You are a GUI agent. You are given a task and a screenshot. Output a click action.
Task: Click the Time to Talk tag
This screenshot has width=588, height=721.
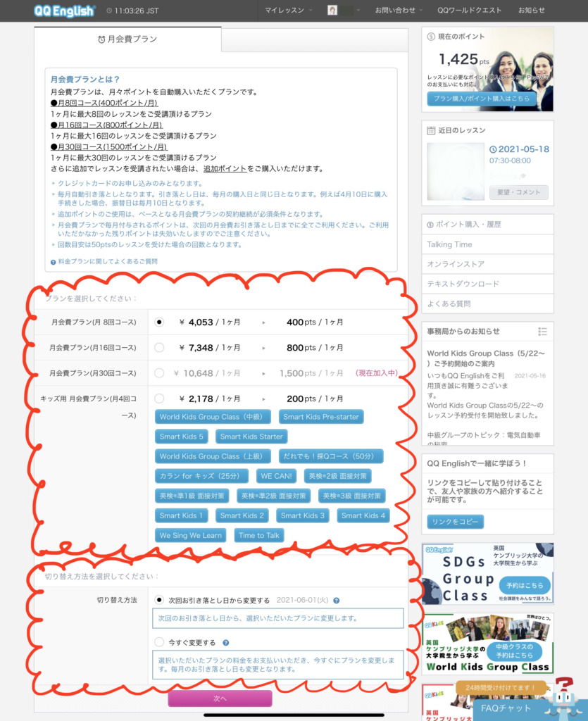tap(259, 536)
